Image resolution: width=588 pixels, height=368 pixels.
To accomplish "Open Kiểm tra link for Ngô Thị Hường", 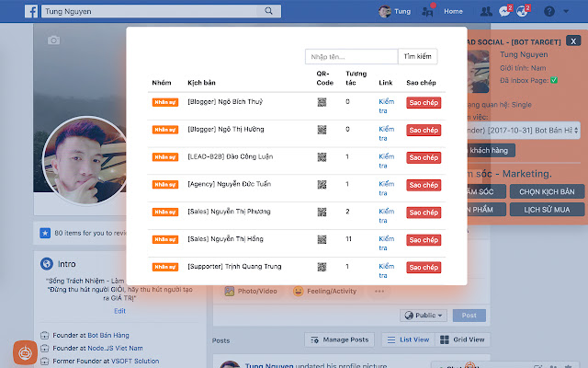I will (386, 133).
